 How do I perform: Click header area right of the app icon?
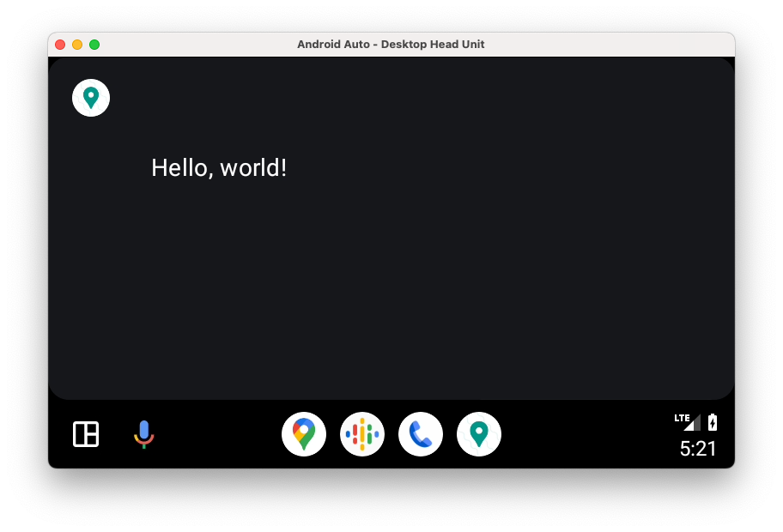pyautogui.click(x=386, y=98)
